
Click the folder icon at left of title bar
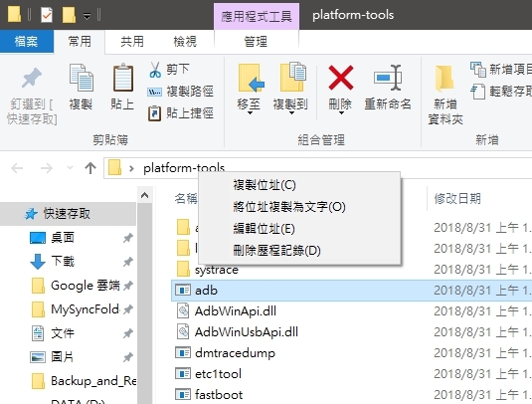[x=14, y=15]
